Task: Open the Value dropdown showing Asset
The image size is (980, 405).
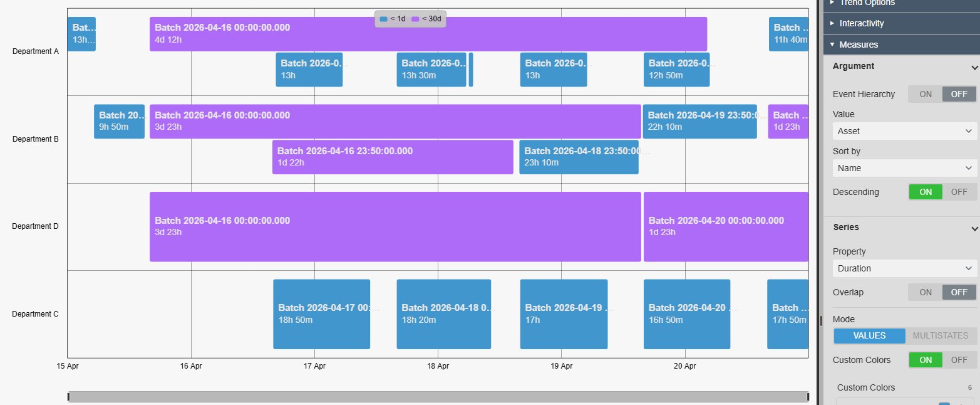Action: pos(905,131)
